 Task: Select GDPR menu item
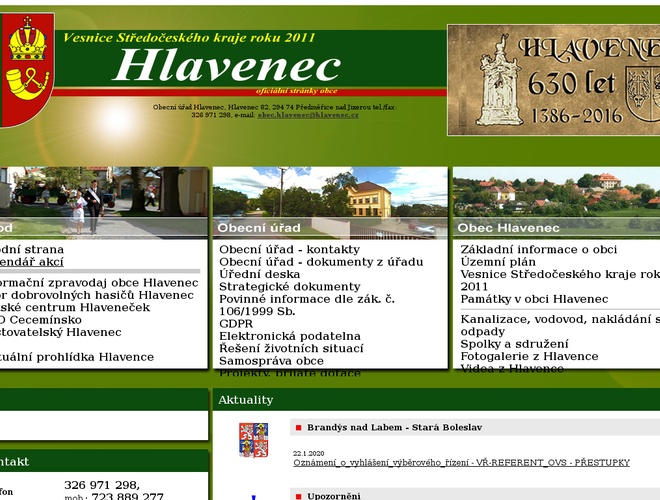[x=236, y=324]
